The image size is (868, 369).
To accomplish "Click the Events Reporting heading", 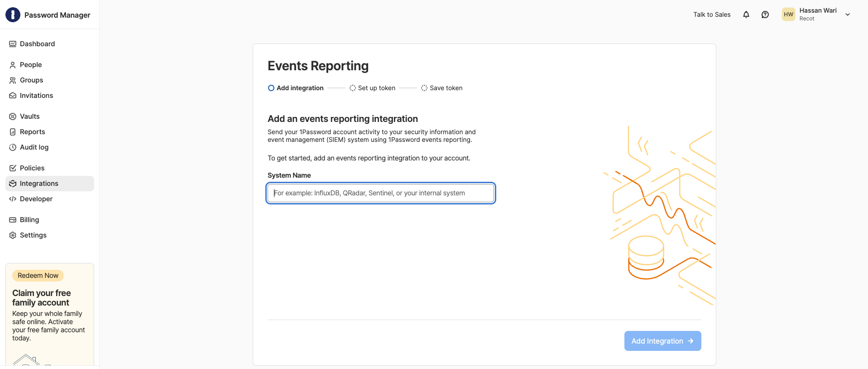I will pyautogui.click(x=318, y=66).
